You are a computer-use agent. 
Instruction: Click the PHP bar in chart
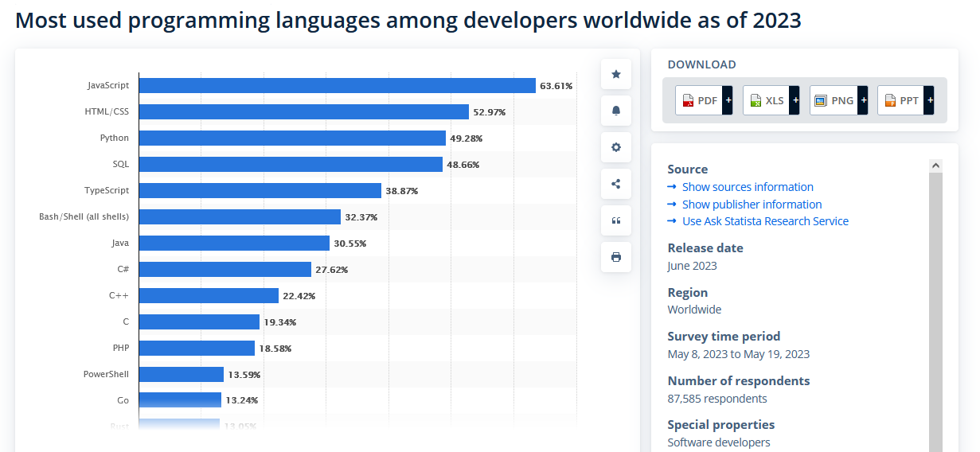(x=197, y=348)
